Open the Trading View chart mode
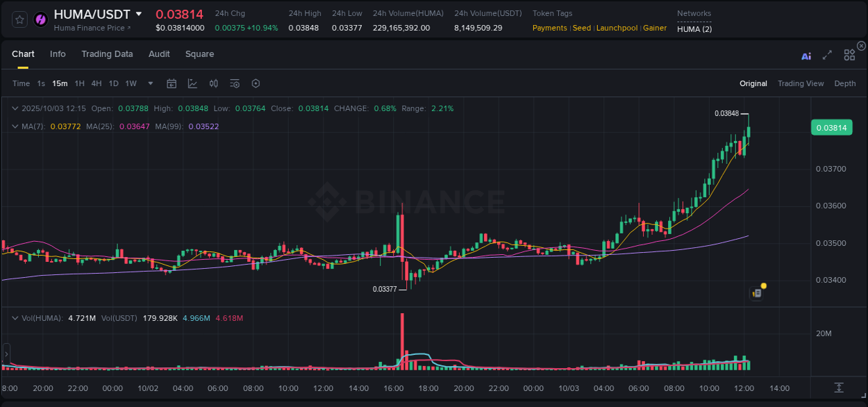Viewport: 868px width, 407px height. point(801,83)
